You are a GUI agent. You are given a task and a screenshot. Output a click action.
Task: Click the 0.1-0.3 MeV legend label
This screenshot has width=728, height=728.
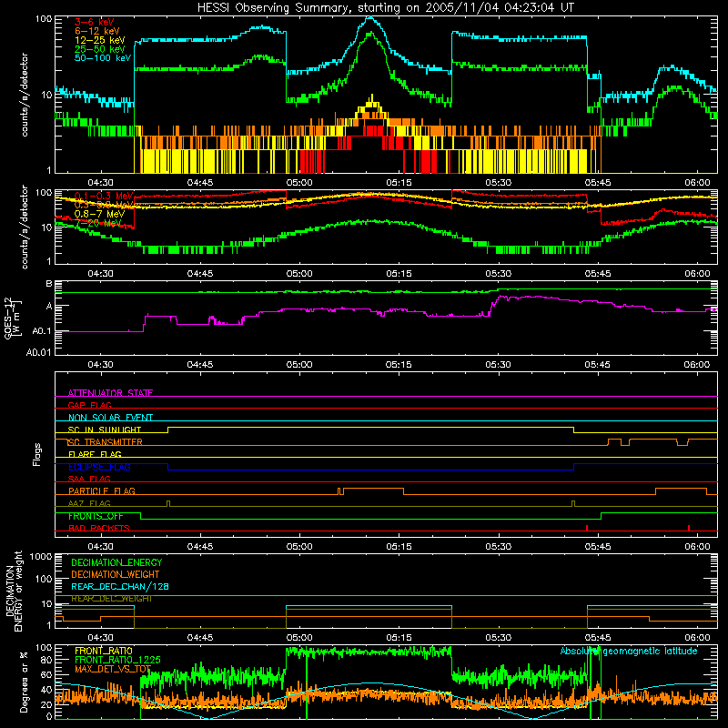(104, 196)
